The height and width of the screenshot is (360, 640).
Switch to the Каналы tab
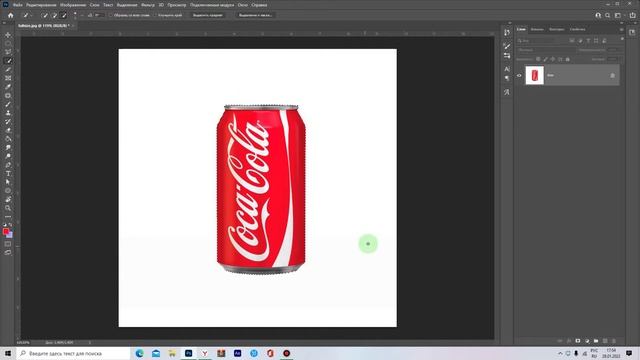coord(537,29)
